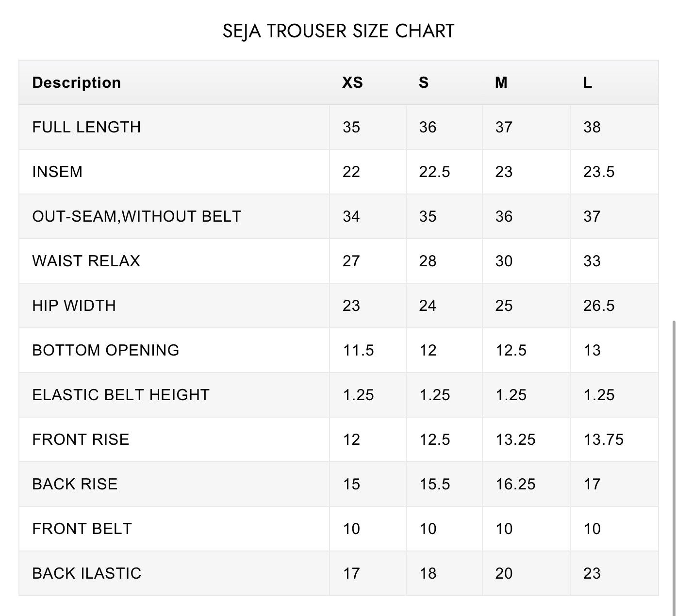676x616 pixels.
Task: Select the M size column header
Action: pyautogui.click(x=501, y=82)
